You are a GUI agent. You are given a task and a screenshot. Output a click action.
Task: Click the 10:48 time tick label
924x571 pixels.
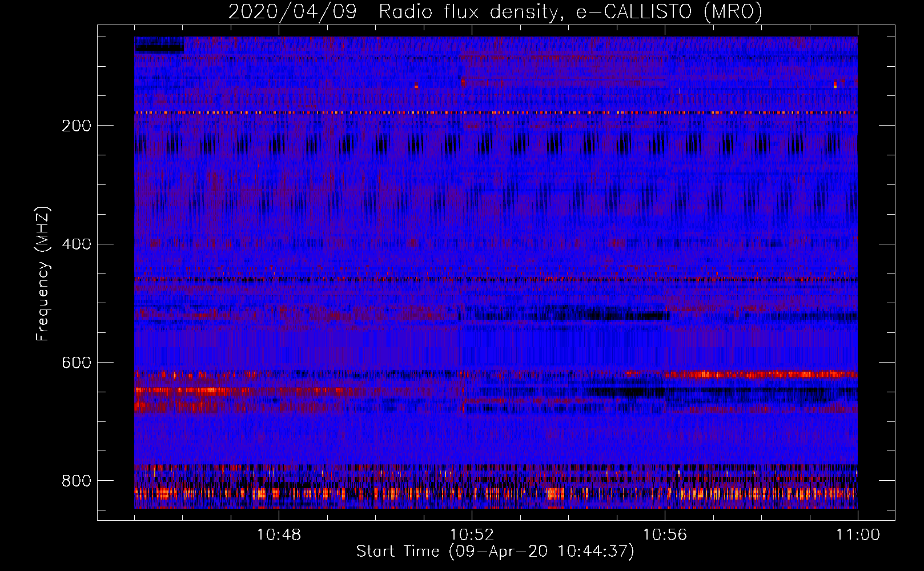279,534
